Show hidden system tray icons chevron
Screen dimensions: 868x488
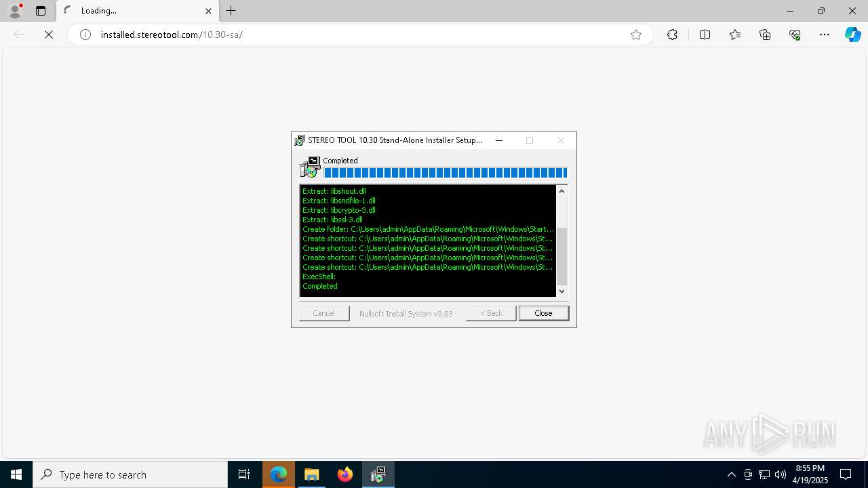(x=732, y=474)
